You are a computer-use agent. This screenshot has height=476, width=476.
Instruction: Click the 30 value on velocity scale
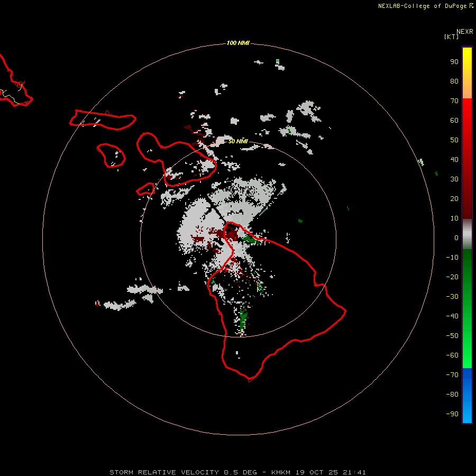454,179
